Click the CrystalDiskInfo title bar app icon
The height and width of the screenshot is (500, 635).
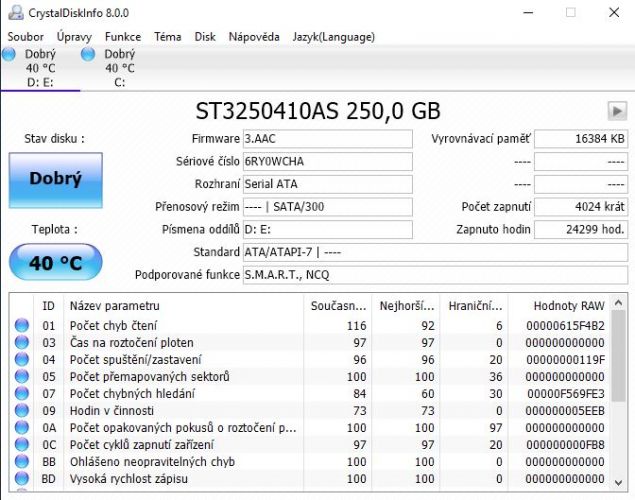(x=16, y=13)
